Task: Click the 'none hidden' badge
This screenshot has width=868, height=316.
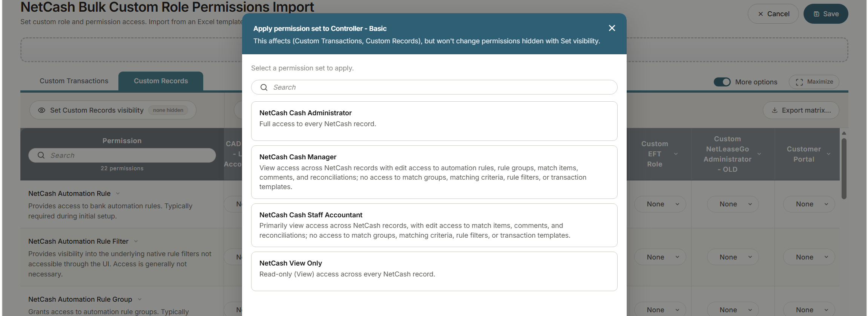Action: click(168, 110)
